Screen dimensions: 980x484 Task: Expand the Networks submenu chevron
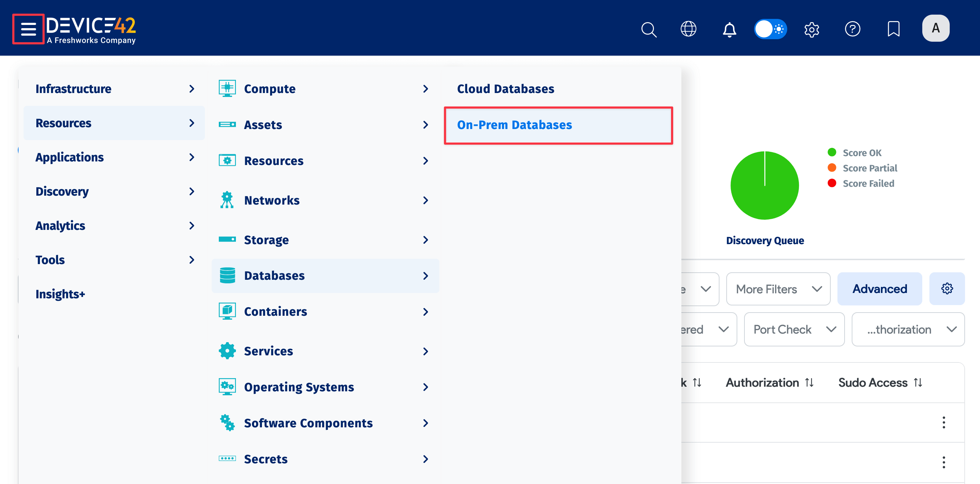[x=425, y=201]
